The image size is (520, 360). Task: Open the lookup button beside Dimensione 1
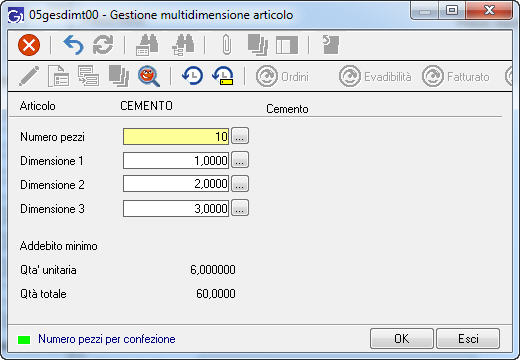(240, 160)
